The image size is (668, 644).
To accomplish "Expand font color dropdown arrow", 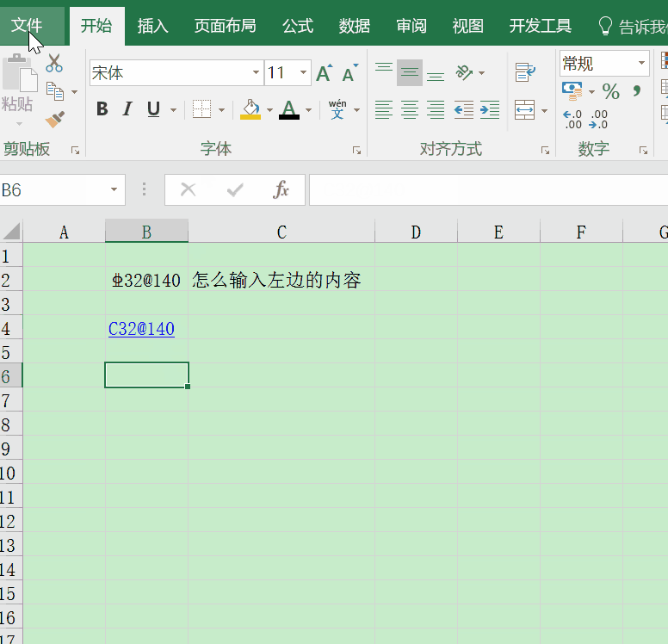I will (x=308, y=110).
